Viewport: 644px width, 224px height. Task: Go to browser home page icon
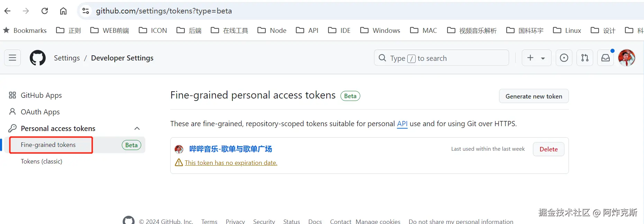63,11
